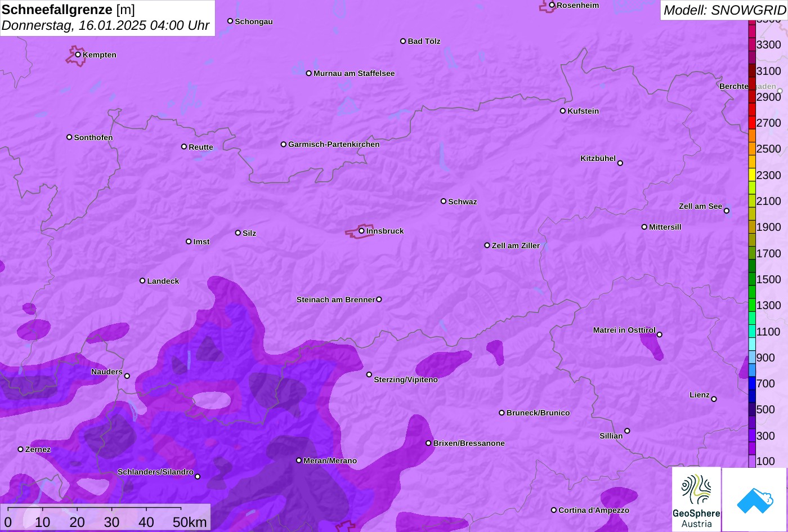The width and height of the screenshot is (788, 532).
Task: Click the Zell am Ziller label
Action: tap(516, 245)
